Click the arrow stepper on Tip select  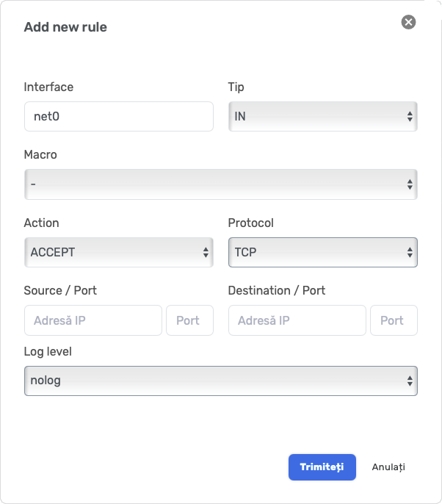pyautogui.click(x=410, y=116)
